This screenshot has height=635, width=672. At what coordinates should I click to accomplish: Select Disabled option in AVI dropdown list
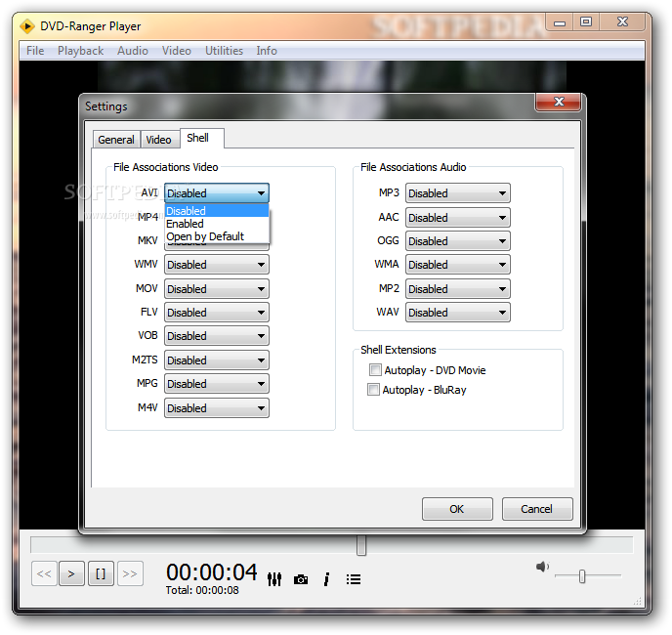pyautogui.click(x=217, y=210)
